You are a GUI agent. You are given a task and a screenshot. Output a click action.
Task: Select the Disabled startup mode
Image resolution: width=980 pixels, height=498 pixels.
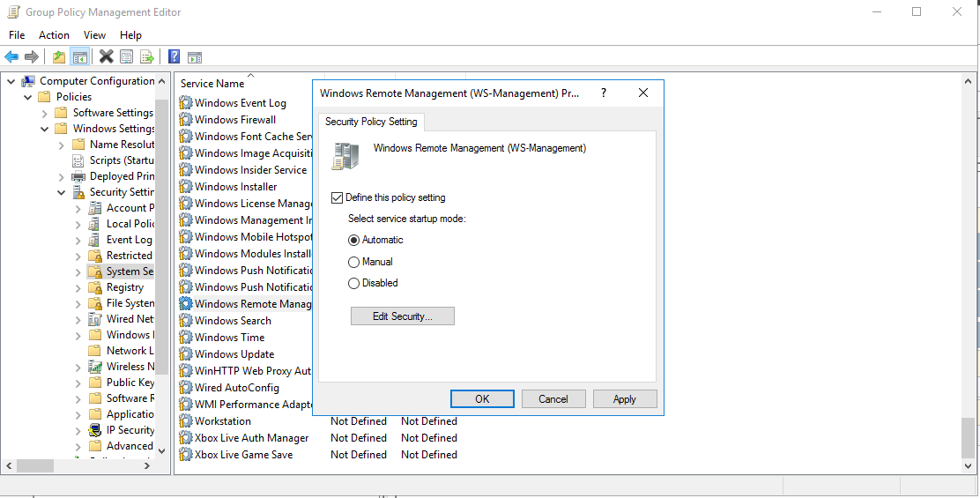click(353, 283)
